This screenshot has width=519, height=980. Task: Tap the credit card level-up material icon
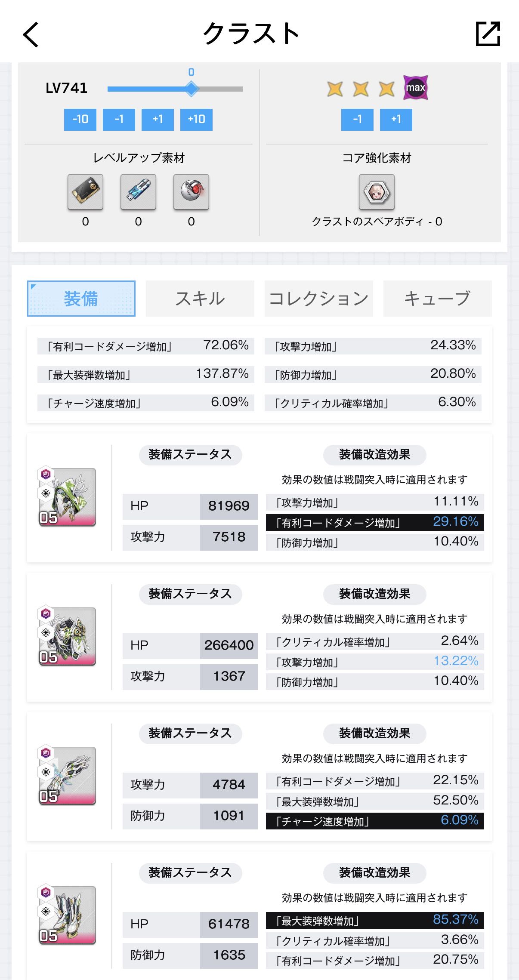[x=85, y=192]
